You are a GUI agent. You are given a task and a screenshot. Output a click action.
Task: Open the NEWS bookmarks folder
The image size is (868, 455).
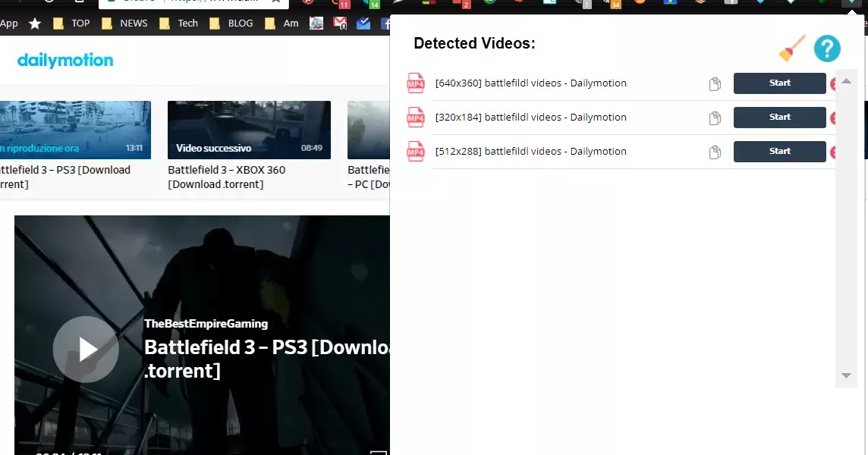click(x=124, y=23)
